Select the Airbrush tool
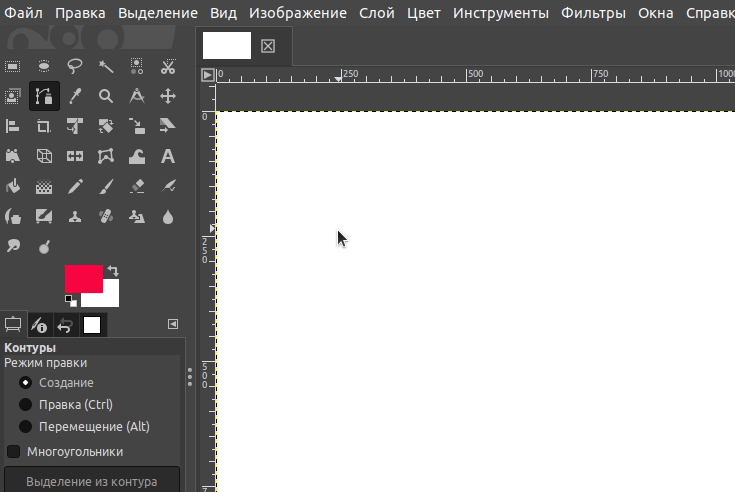The image size is (735, 492). point(168,187)
